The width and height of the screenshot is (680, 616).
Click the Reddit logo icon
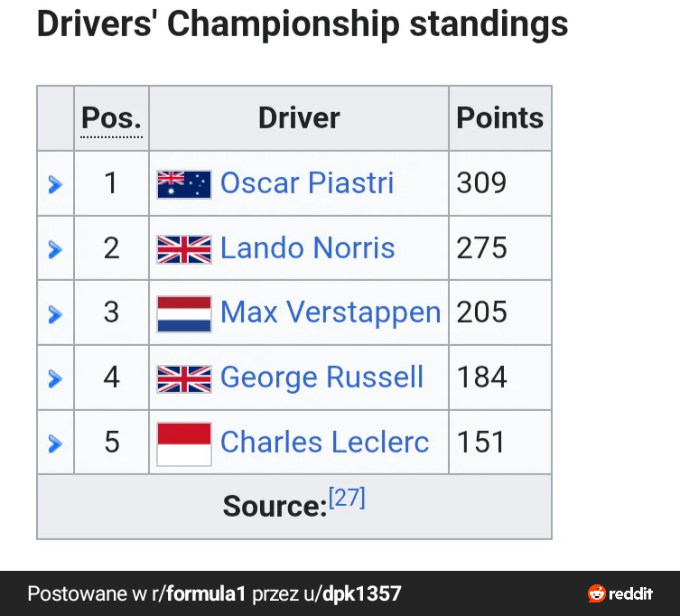(x=597, y=593)
